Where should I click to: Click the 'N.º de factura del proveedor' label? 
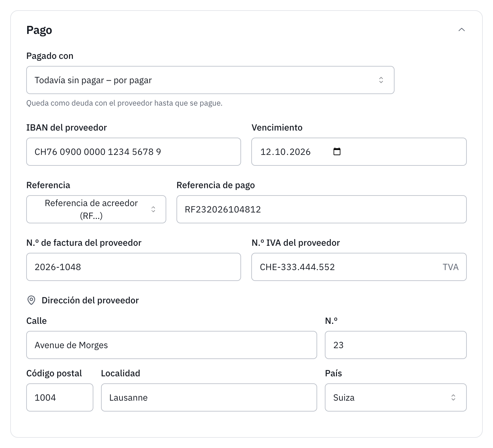tap(84, 243)
